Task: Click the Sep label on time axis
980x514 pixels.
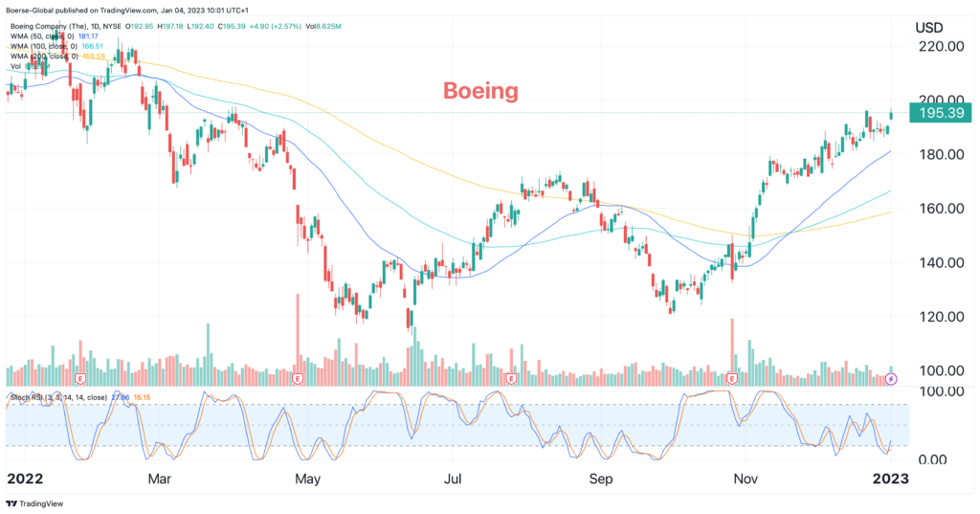Action: click(x=601, y=479)
